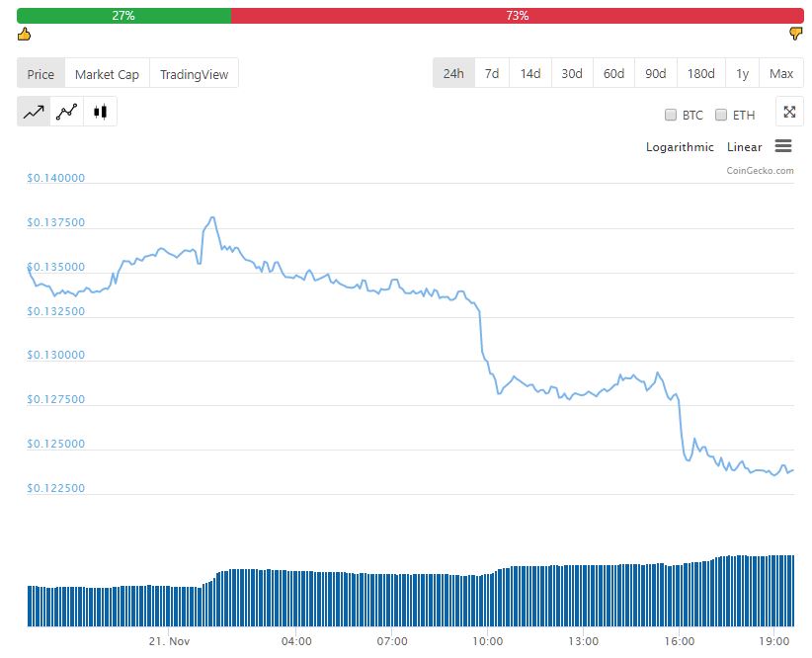Click the green 27% sentiment bar

point(123,16)
